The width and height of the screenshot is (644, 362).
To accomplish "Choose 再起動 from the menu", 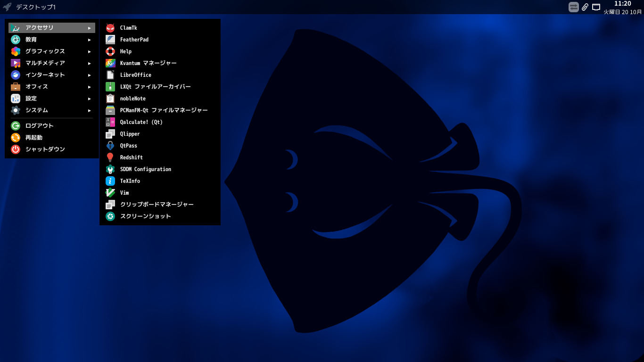I will coord(52,138).
